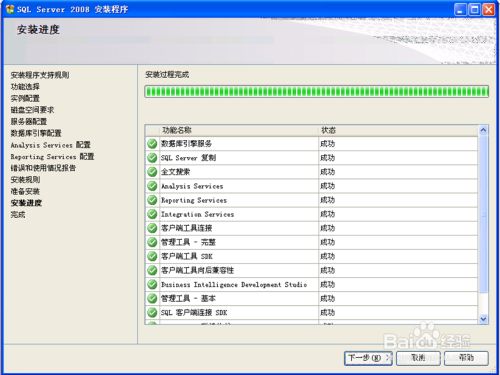
Task: Click the SQL 客户端连接 SDK feature name
Action: coord(194,312)
